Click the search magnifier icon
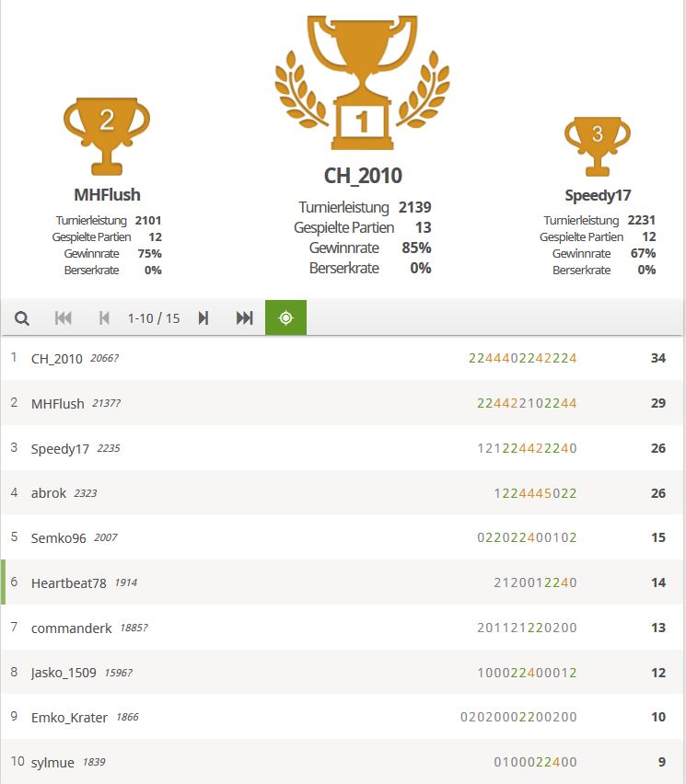 (x=22, y=318)
